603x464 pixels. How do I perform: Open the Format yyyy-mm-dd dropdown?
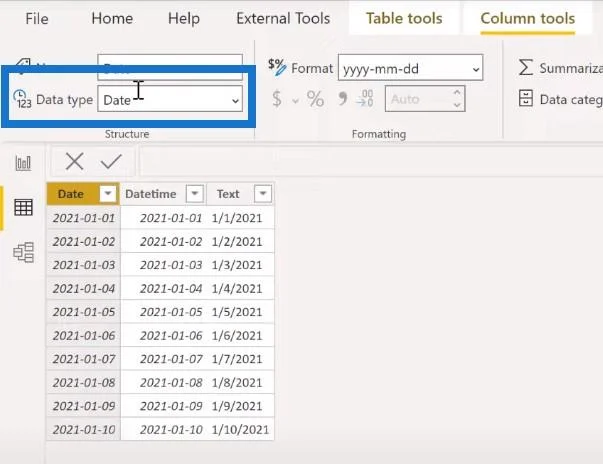410,68
